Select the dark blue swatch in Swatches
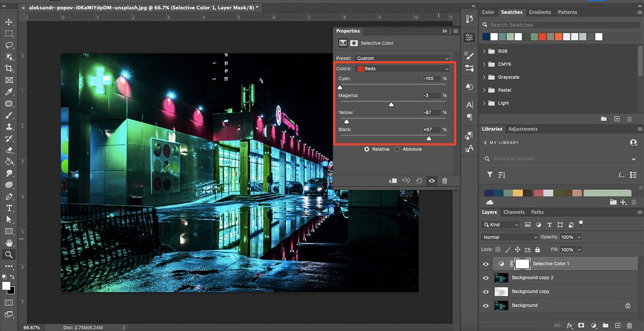The image size is (644, 331). 486,36
